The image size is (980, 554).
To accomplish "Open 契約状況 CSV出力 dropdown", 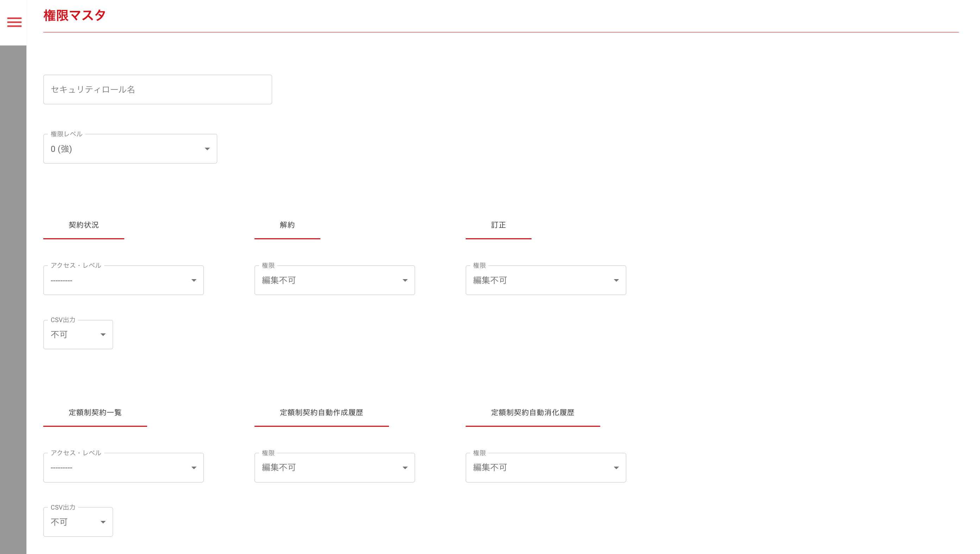I will [x=78, y=335].
